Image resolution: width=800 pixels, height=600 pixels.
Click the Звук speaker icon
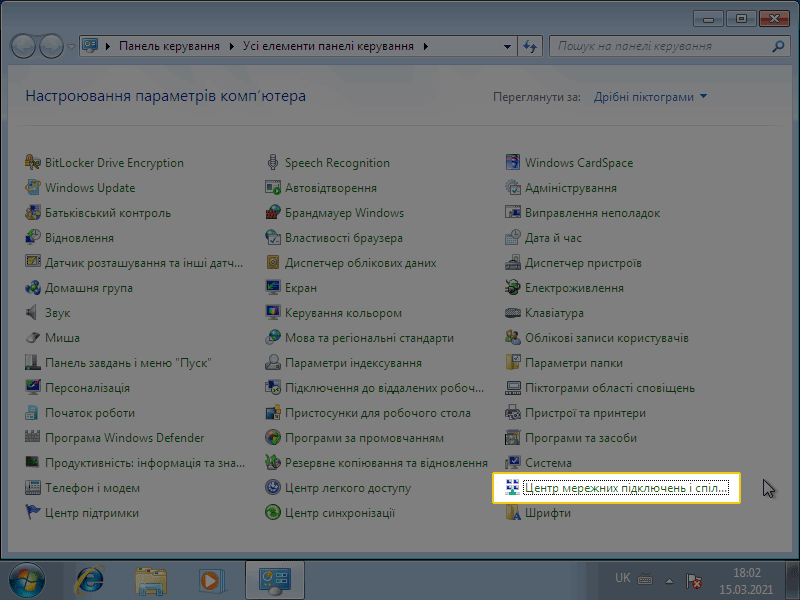coord(33,312)
